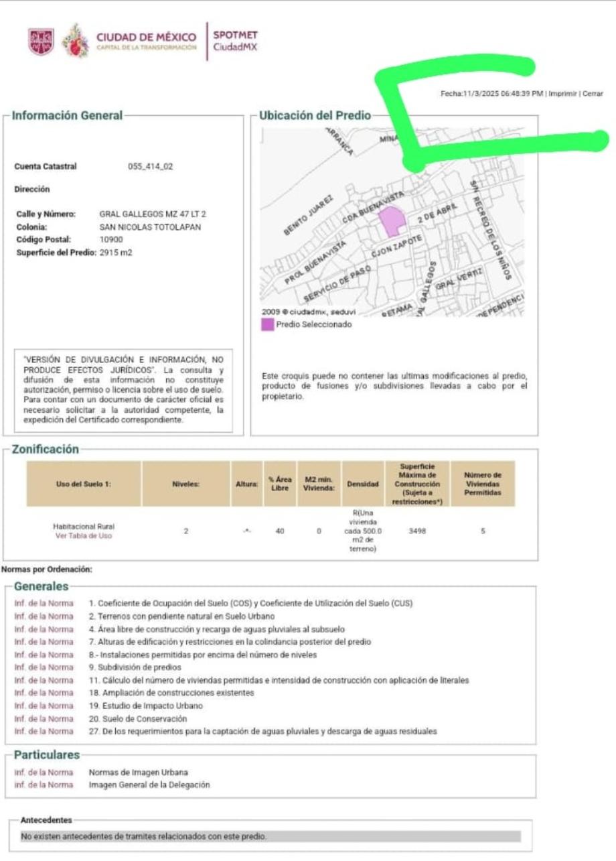Click the No existen antecedentes message row
This screenshot has height=861, width=616.
click(x=271, y=837)
